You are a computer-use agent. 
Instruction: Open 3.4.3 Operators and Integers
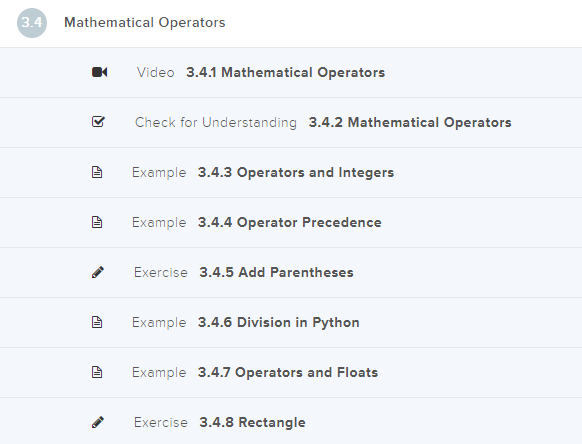tap(296, 172)
